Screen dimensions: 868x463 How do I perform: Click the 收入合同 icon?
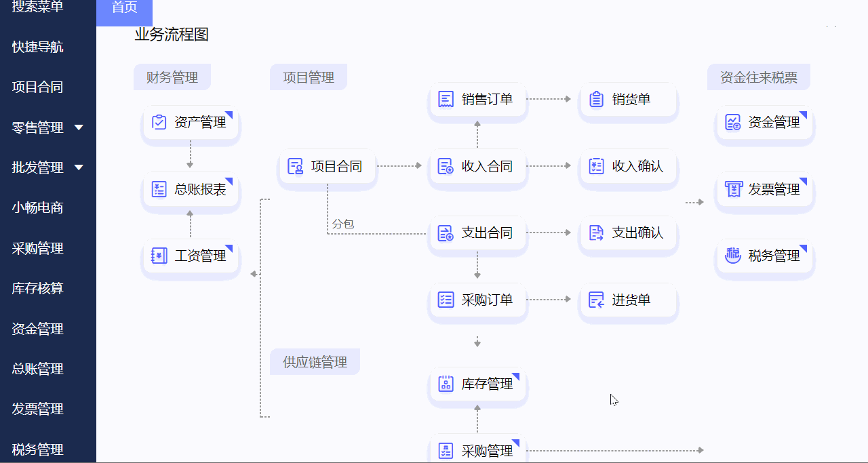click(x=446, y=165)
